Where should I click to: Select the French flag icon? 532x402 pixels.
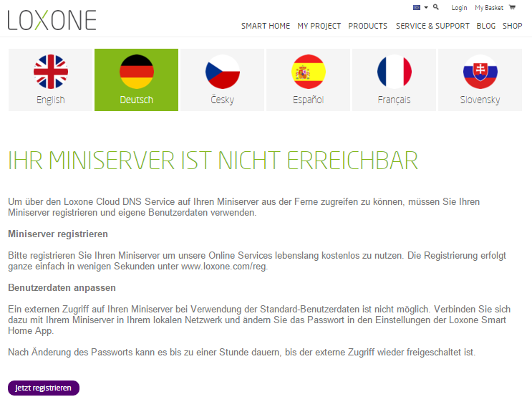point(395,72)
